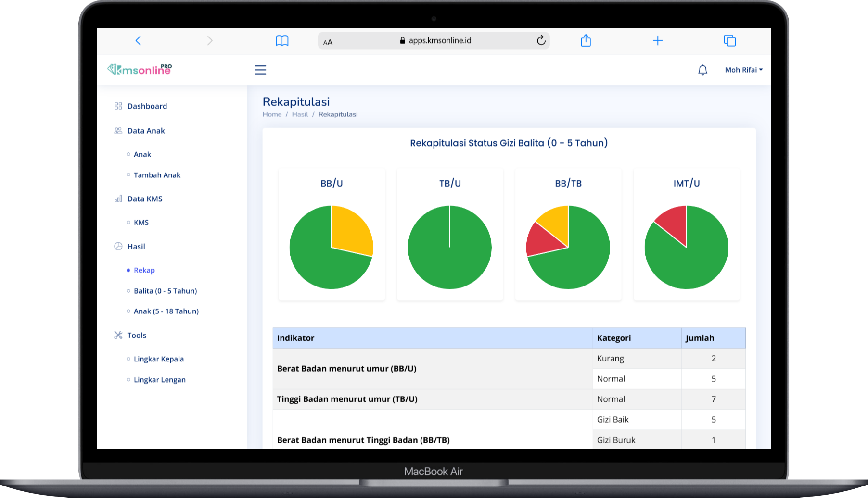Toggle sidebar with hamburger menu icon

260,70
